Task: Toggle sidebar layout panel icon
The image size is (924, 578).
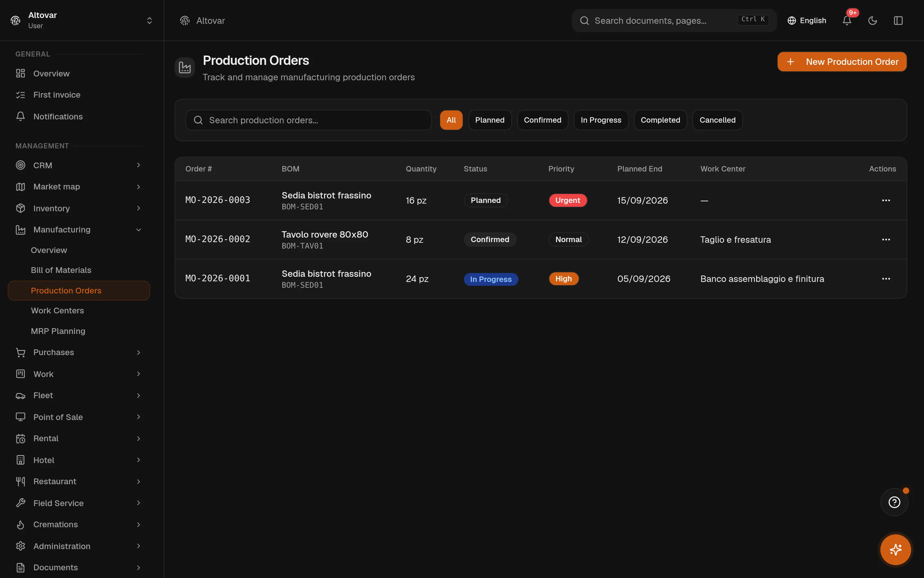Action: click(898, 21)
